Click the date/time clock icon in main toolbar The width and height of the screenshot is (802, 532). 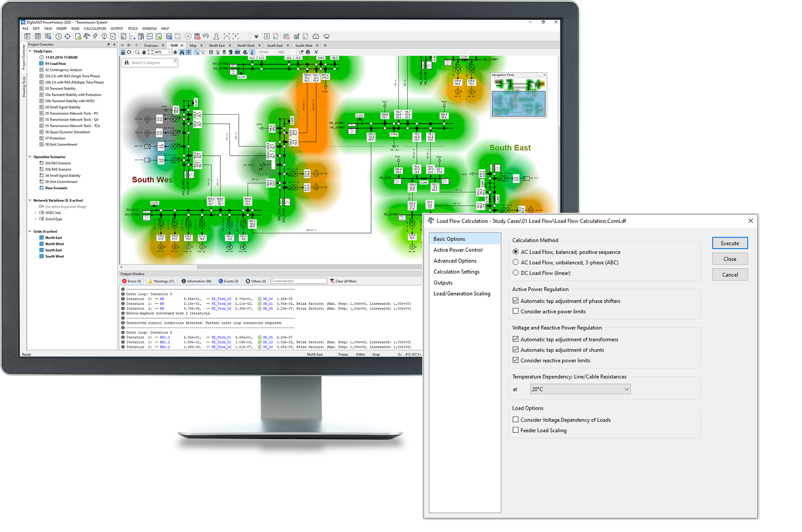tap(59, 36)
